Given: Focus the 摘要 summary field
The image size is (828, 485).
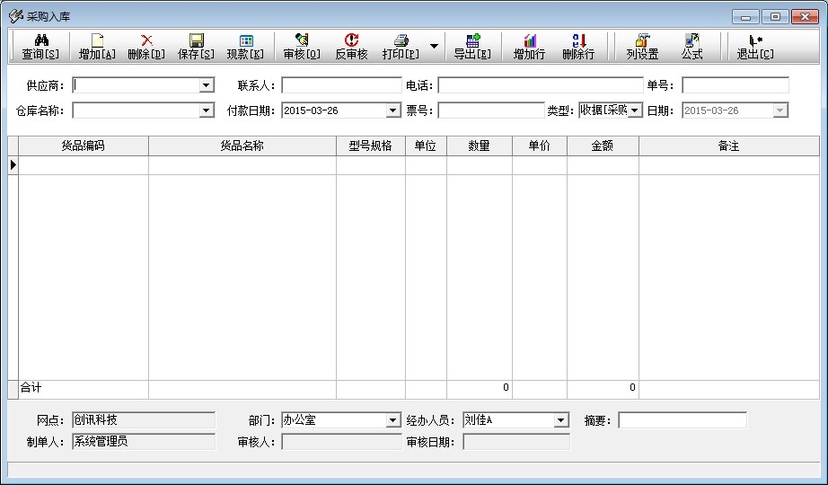Looking at the screenshot, I should (682, 420).
